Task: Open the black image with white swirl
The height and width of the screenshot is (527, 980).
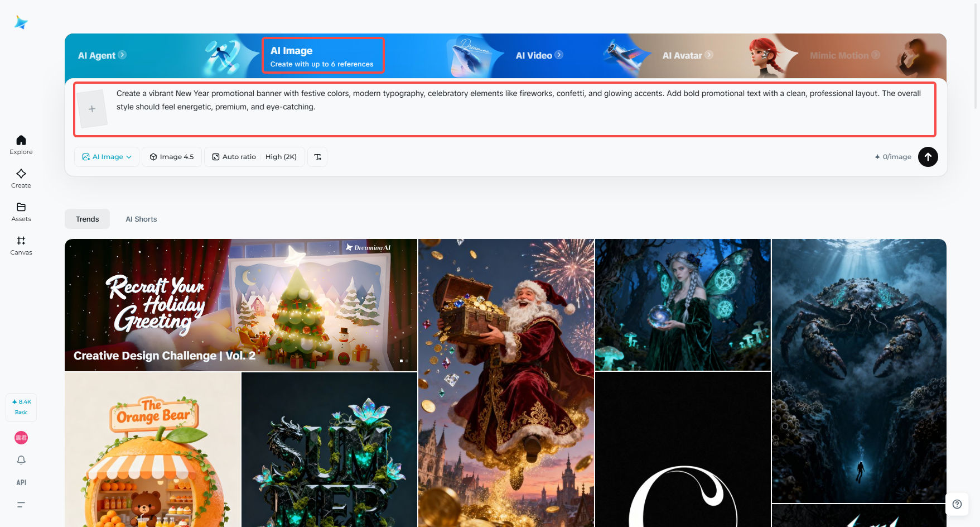Action: [683, 449]
